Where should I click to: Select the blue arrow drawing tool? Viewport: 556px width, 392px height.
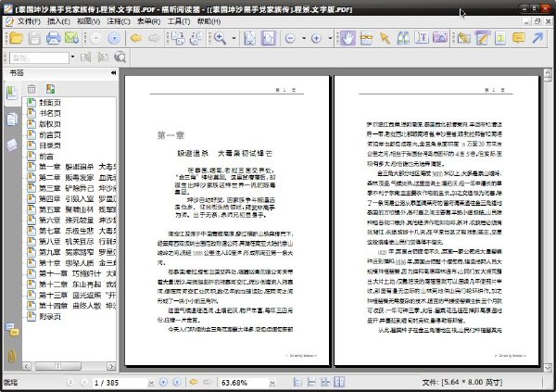pos(537,38)
